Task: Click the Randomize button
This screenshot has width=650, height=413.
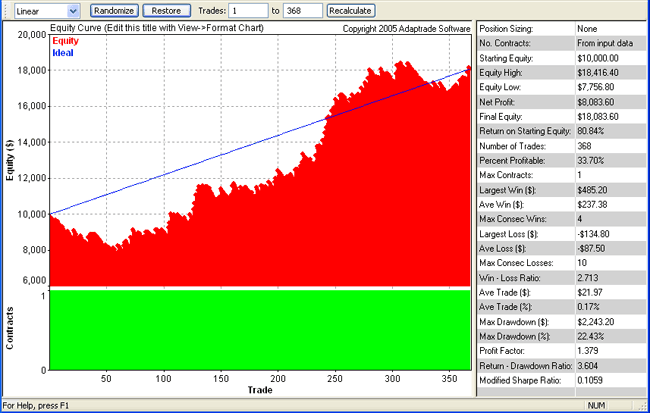Action: 114,11
